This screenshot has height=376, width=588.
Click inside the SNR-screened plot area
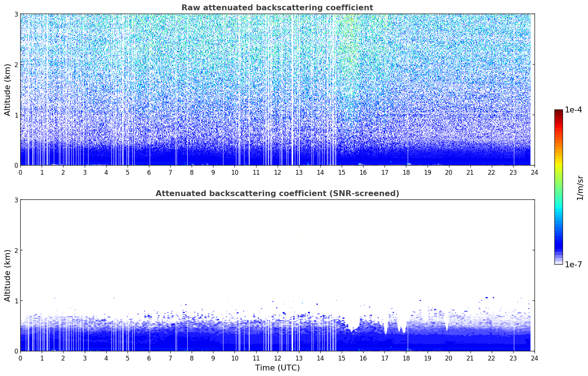click(x=277, y=275)
